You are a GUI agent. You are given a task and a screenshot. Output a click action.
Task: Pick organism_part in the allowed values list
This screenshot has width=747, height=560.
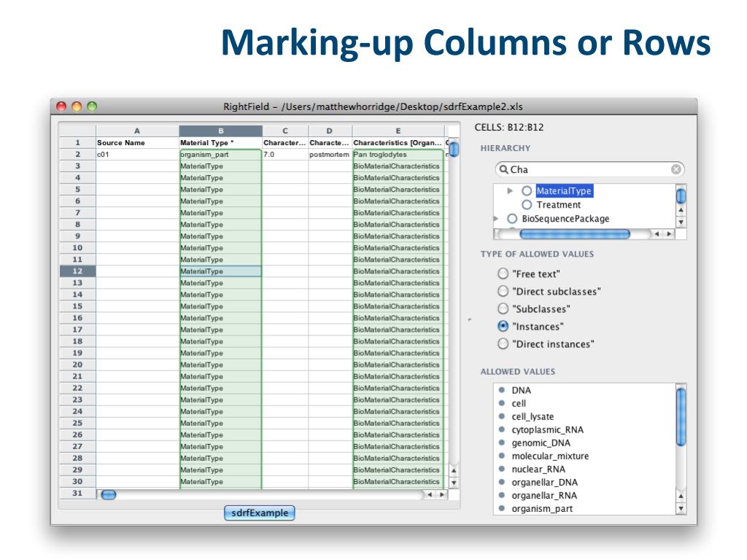click(542, 508)
